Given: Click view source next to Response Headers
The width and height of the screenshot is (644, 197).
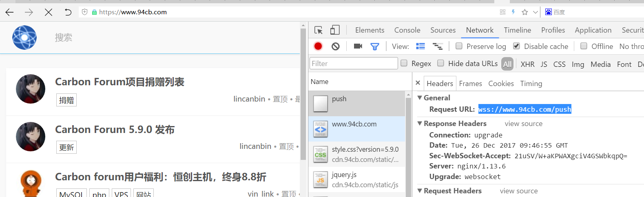Looking at the screenshot, I should 523,124.
